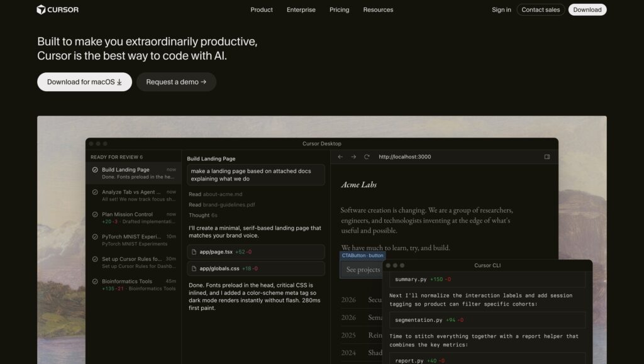Image resolution: width=644 pixels, height=364 pixels.
Task: Select Set up Cursor Rules task
Action: [134, 262]
